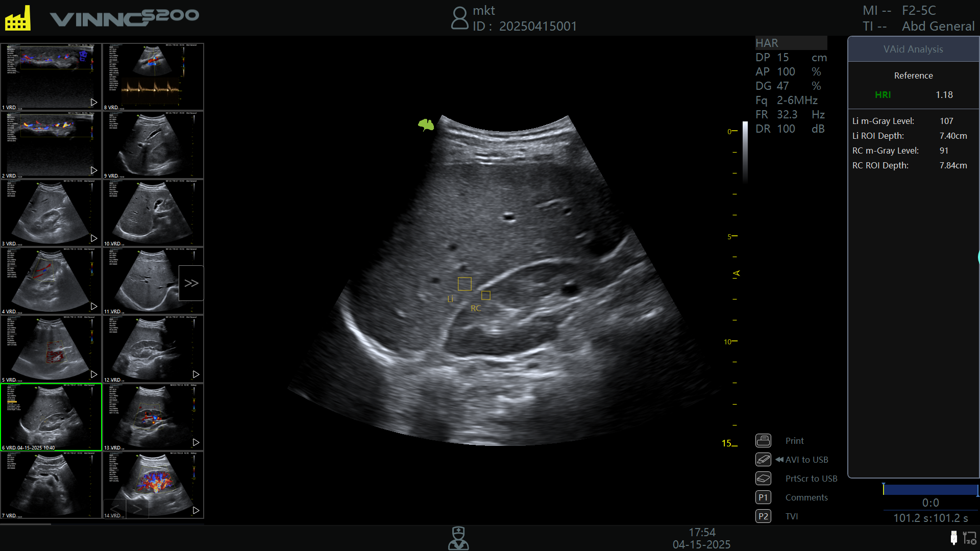
Task: Open the patient profile icon near ID
Action: click(459, 18)
